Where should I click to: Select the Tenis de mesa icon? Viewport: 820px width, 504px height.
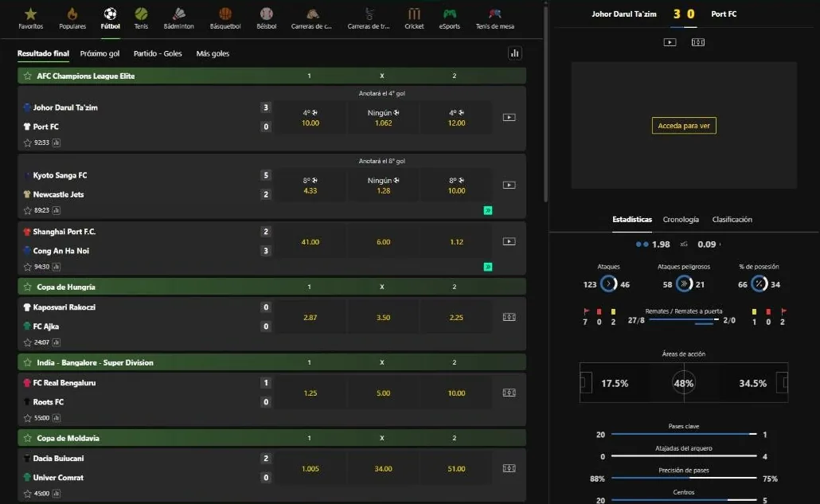(x=494, y=18)
